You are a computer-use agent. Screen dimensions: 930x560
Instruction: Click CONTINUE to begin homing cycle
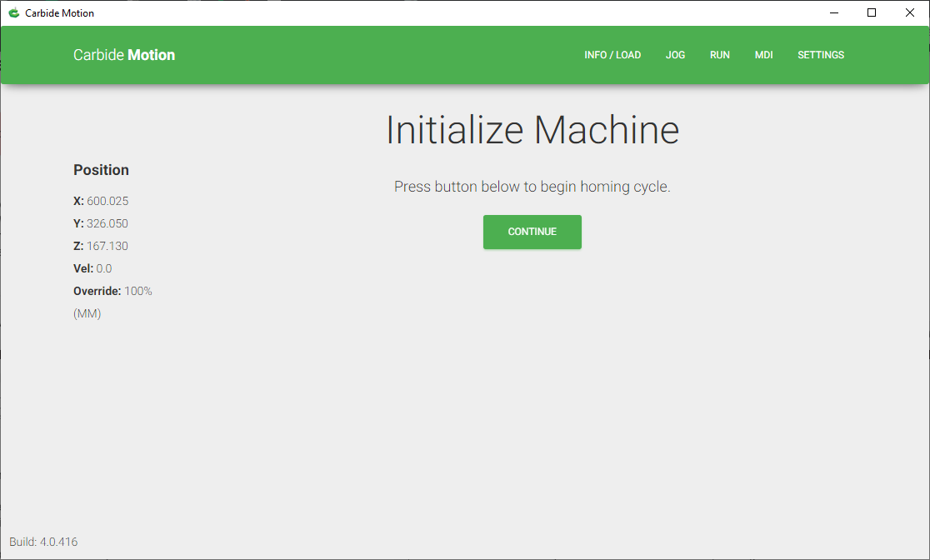532,232
